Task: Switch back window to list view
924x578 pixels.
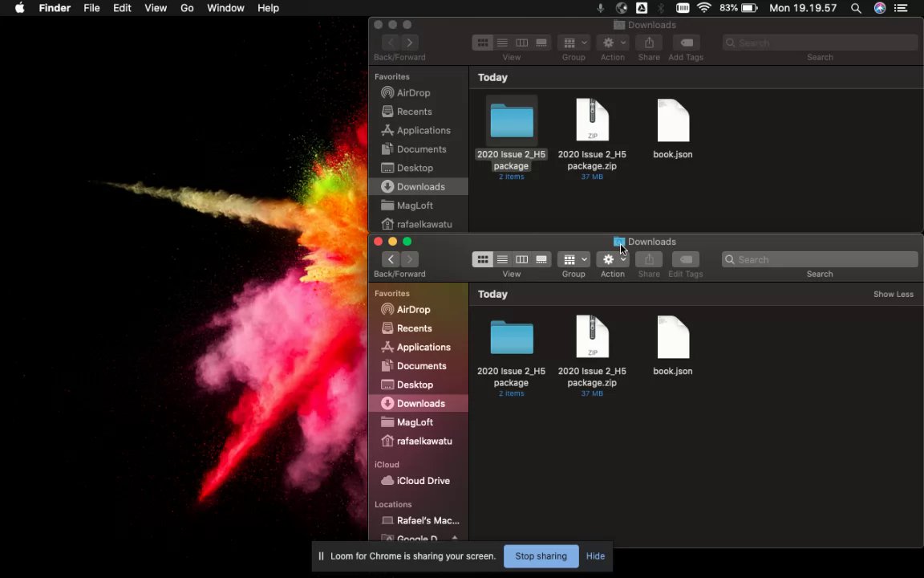Action: pos(502,43)
